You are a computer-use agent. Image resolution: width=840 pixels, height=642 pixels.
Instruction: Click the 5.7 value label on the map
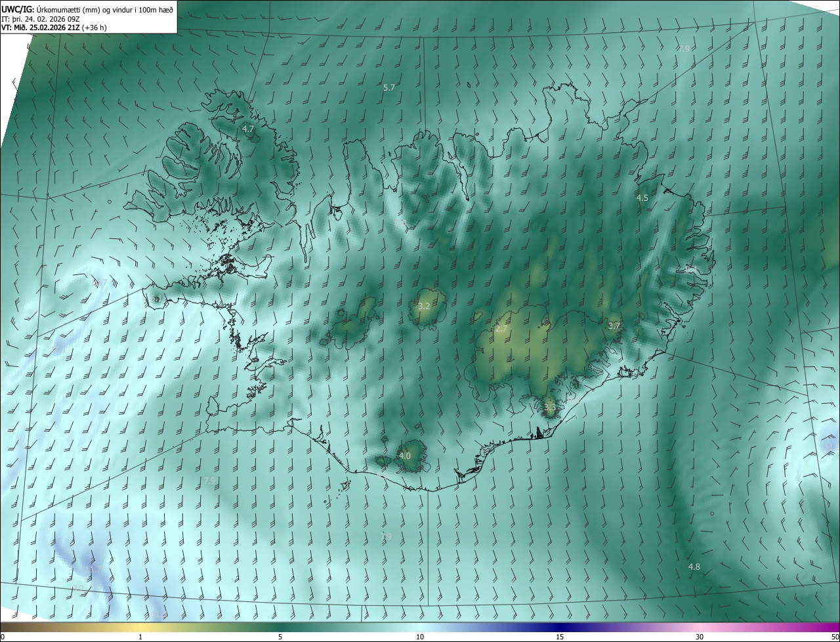pos(389,88)
